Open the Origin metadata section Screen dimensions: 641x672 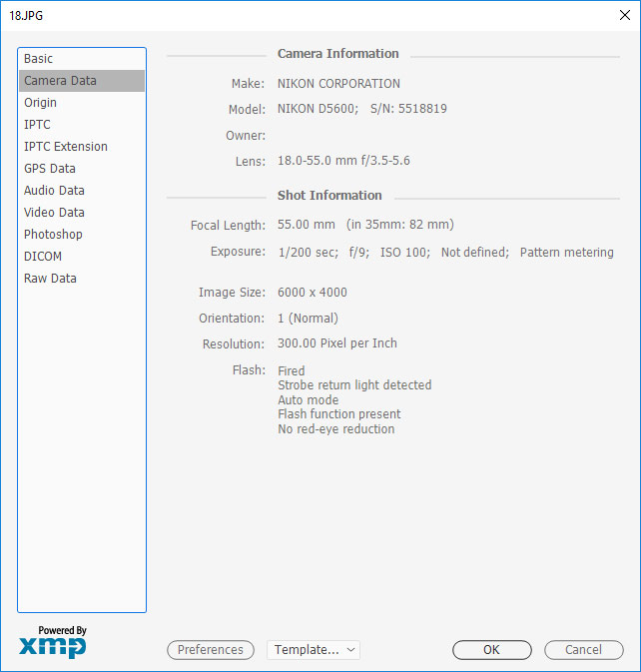click(41, 103)
